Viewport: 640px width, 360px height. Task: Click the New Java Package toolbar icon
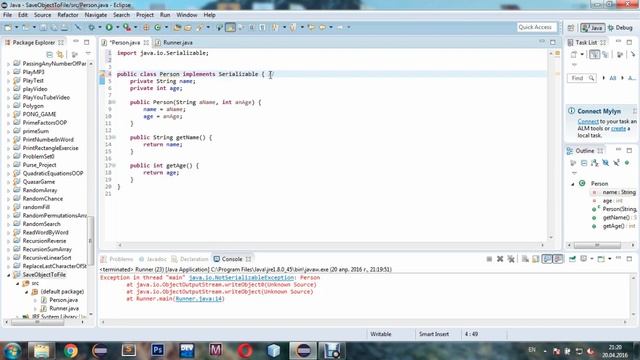point(146,27)
